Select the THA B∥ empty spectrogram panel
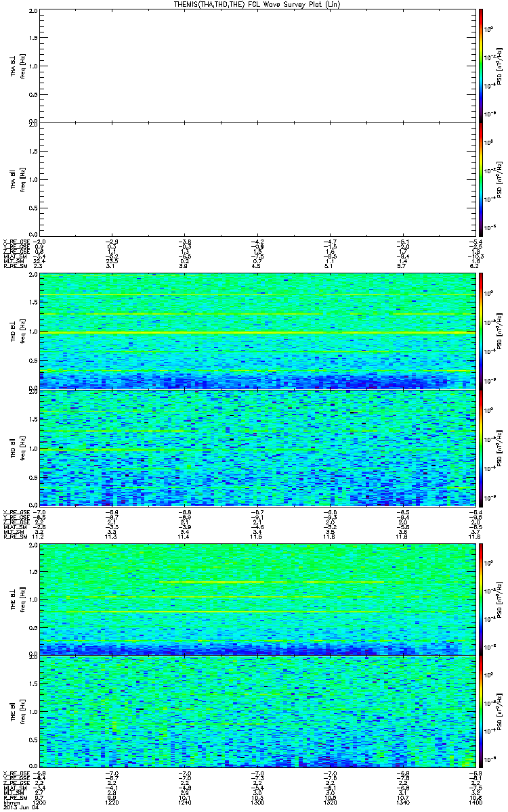The width and height of the screenshot is (508, 812). pyautogui.click(x=256, y=179)
